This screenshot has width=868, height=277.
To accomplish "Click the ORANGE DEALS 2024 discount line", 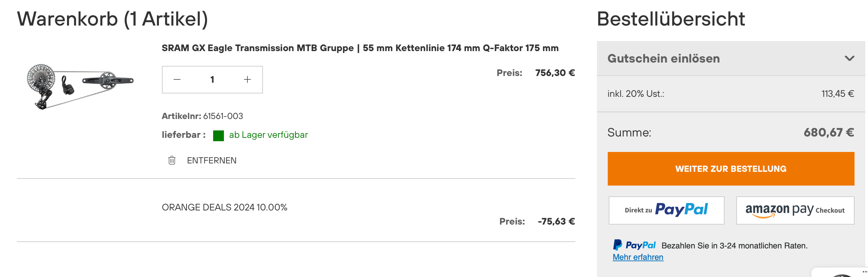I will (225, 207).
